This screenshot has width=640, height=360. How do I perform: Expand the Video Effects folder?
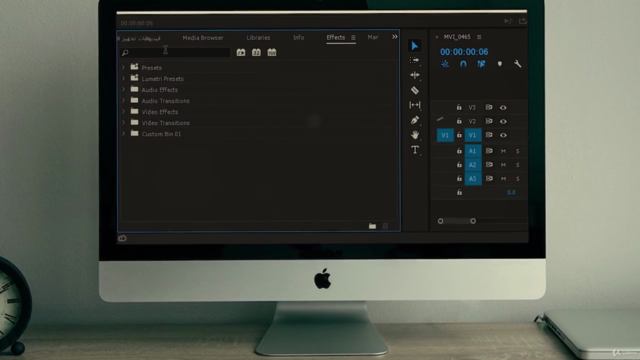(123, 111)
